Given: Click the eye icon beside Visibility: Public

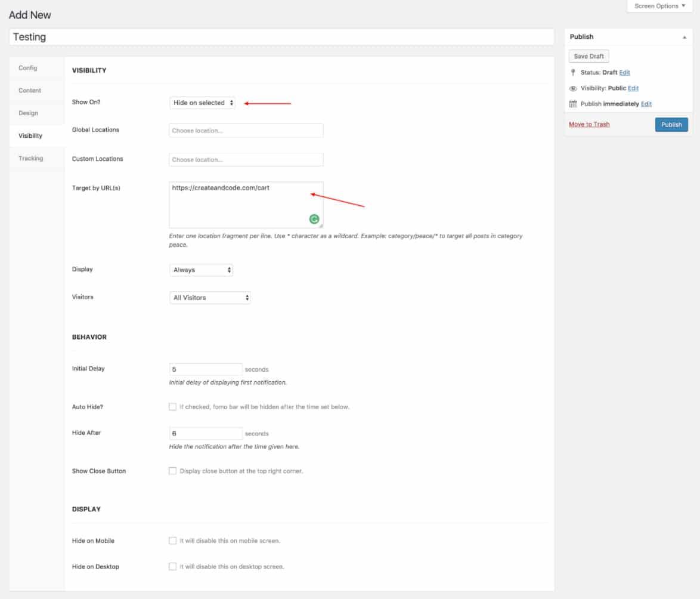Looking at the screenshot, I should [573, 88].
